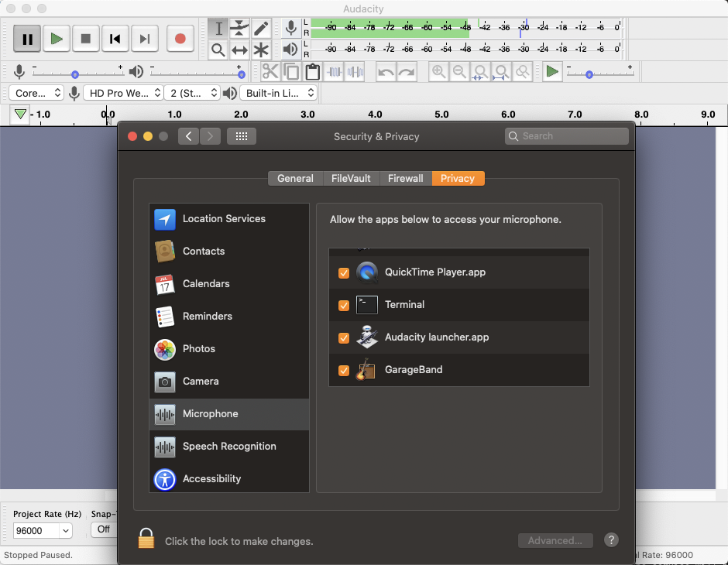The height and width of the screenshot is (565, 728).
Task: Click the Advanced... button
Action: pyautogui.click(x=555, y=540)
